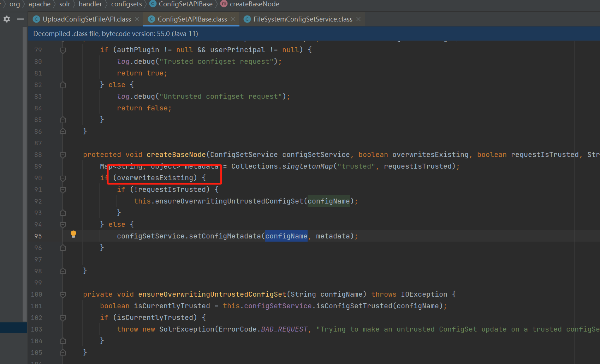Click fold end marker at line 105

63,352
